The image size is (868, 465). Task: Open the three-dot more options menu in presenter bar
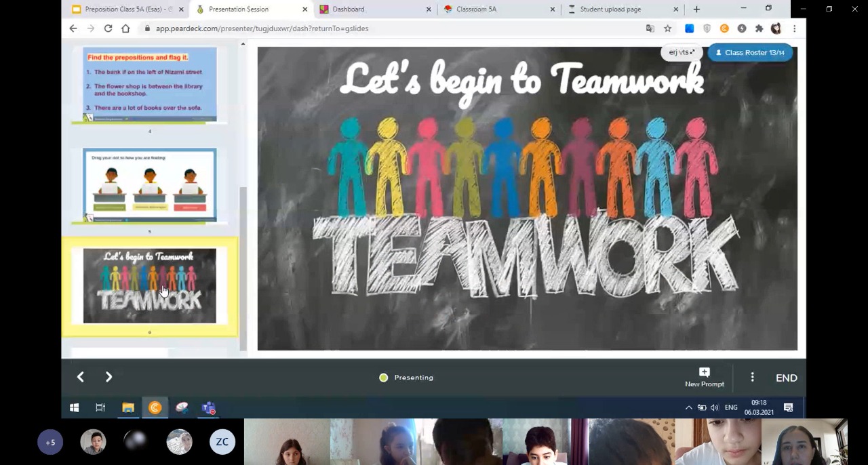pyautogui.click(x=752, y=378)
